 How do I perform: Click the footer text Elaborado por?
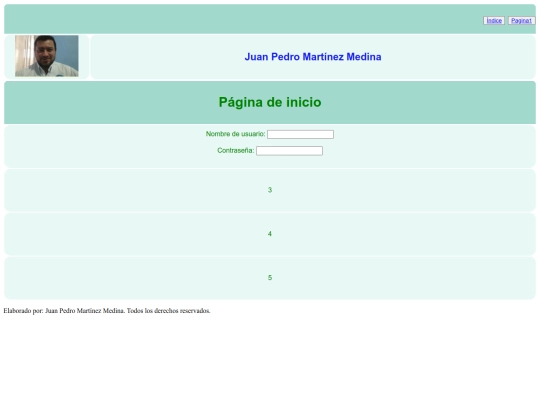[107, 311]
